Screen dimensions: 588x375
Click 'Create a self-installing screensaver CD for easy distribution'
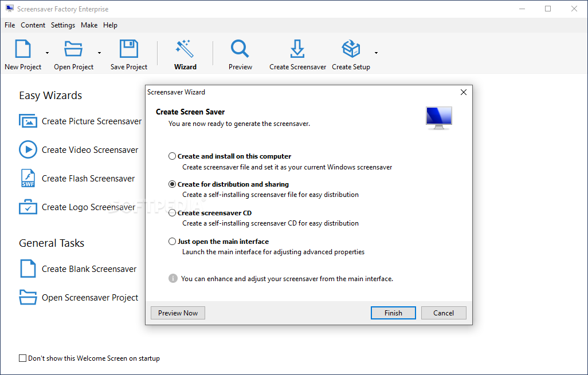pos(271,223)
